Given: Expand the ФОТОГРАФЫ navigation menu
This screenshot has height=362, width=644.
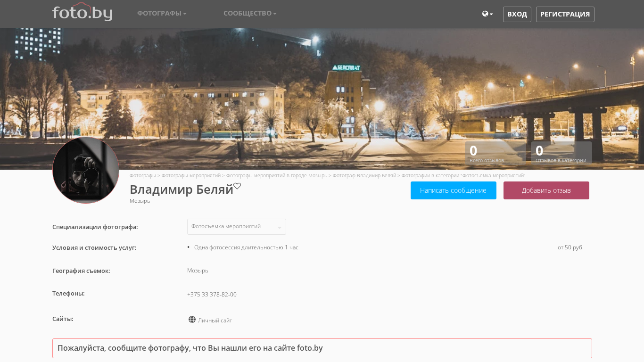Looking at the screenshot, I should (x=162, y=13).
